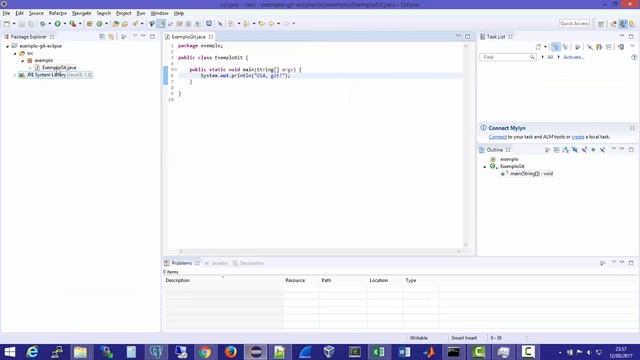Select ExemploGit.java in Package Explorer
640x360 pixels.
(59, 68)
